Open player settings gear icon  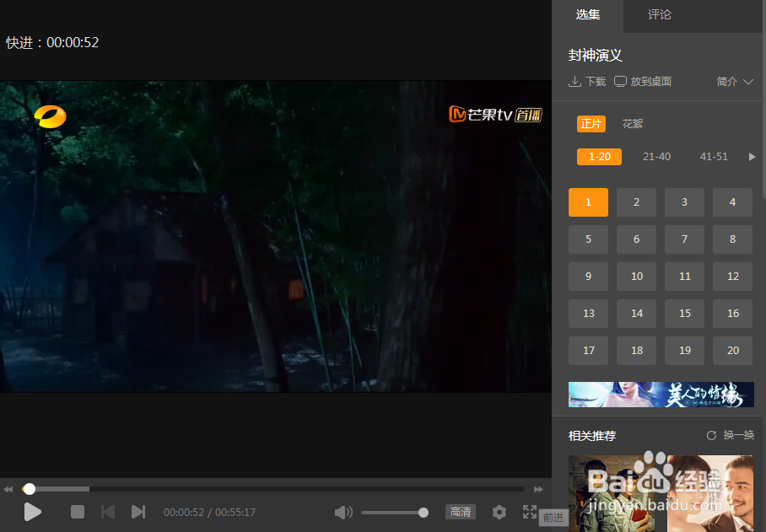click(499, 512)
